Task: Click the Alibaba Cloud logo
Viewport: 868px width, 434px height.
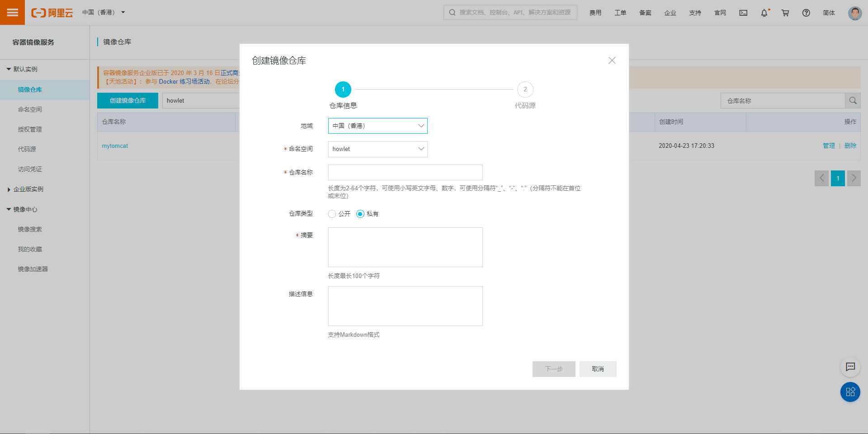Action: click(52, 13)
